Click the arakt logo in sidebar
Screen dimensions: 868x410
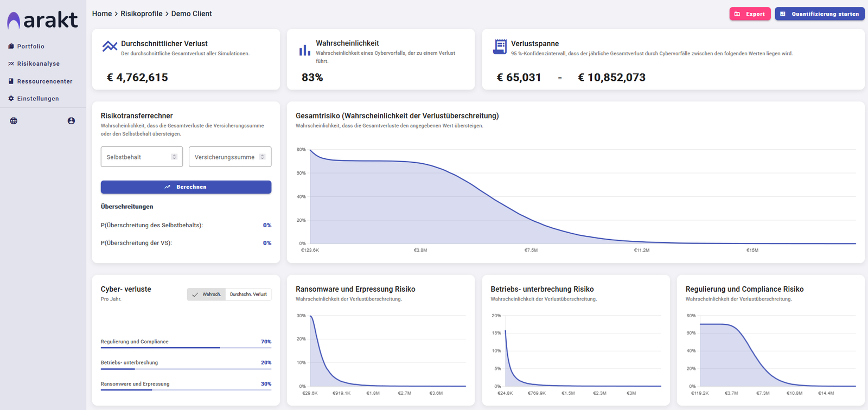tap(42, 20)
